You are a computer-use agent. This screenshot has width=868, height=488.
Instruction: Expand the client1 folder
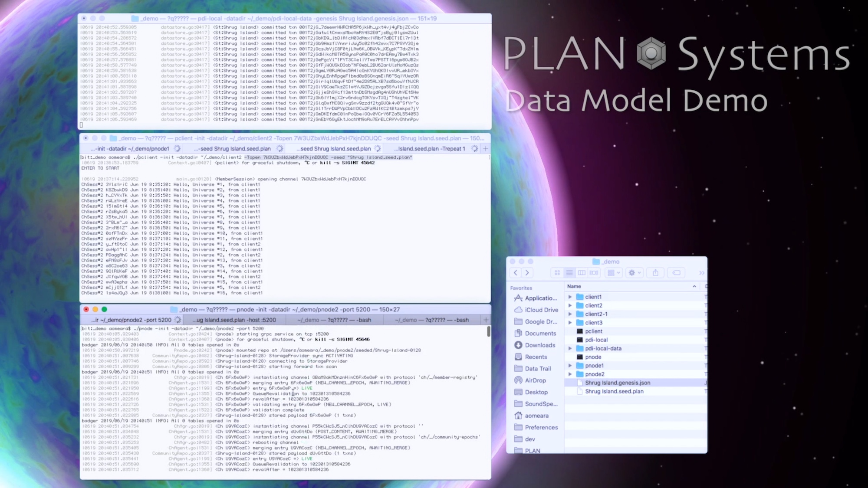tap(570, 297)
